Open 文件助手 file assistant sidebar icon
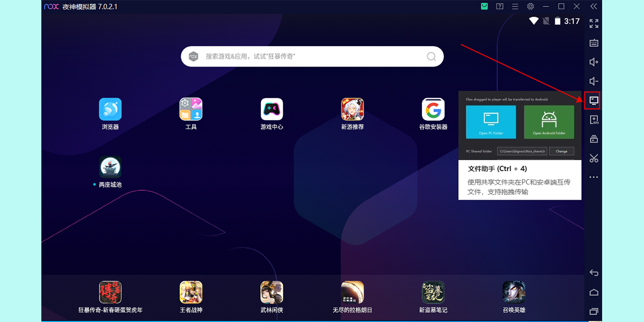The height and width of the screenshot is (322, 644). tap(594, 100)
